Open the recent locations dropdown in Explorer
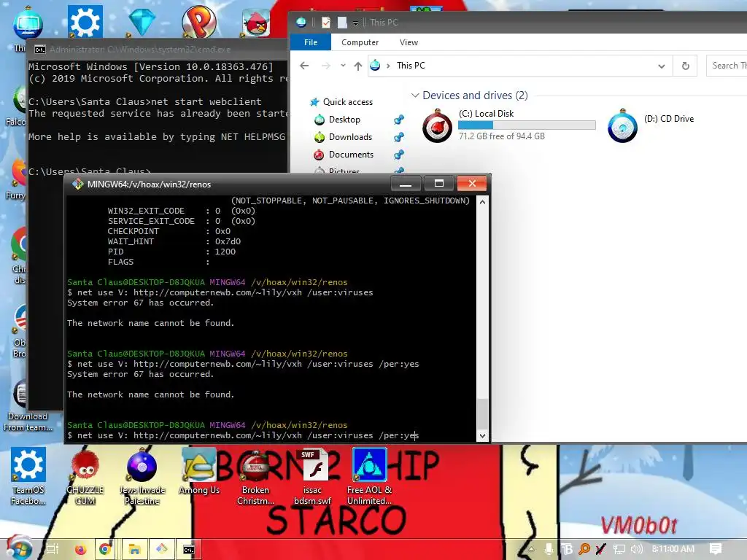The image size is (747, 560). (x=343, y=65)
